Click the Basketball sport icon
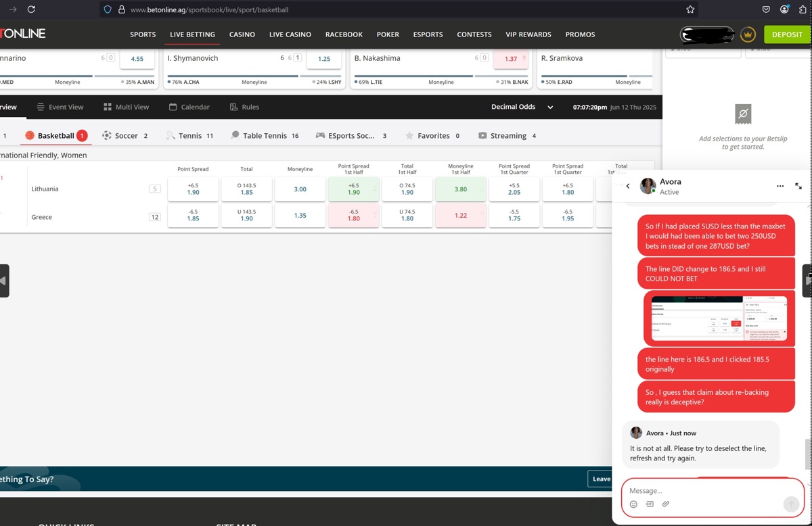 pos(30,135)
